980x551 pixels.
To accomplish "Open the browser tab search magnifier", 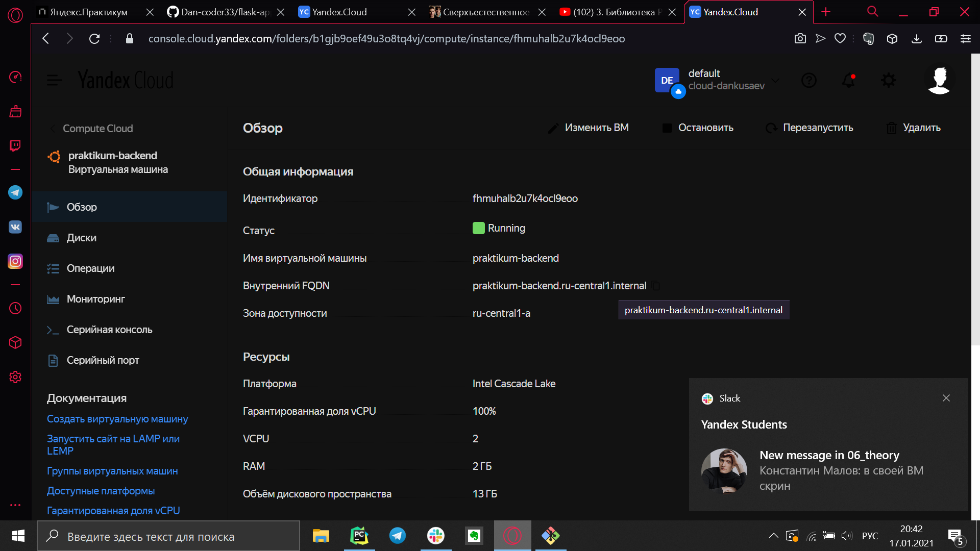I will [x=873, y=12].
